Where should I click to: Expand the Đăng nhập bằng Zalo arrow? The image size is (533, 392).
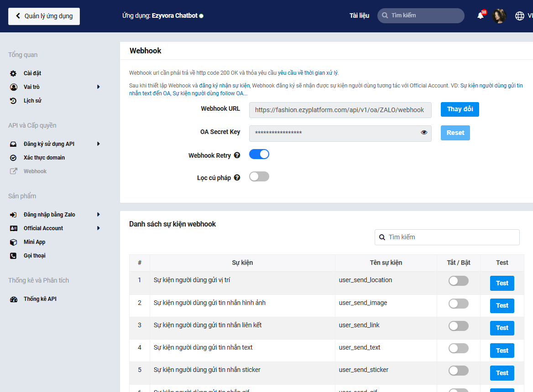point(98,215)
